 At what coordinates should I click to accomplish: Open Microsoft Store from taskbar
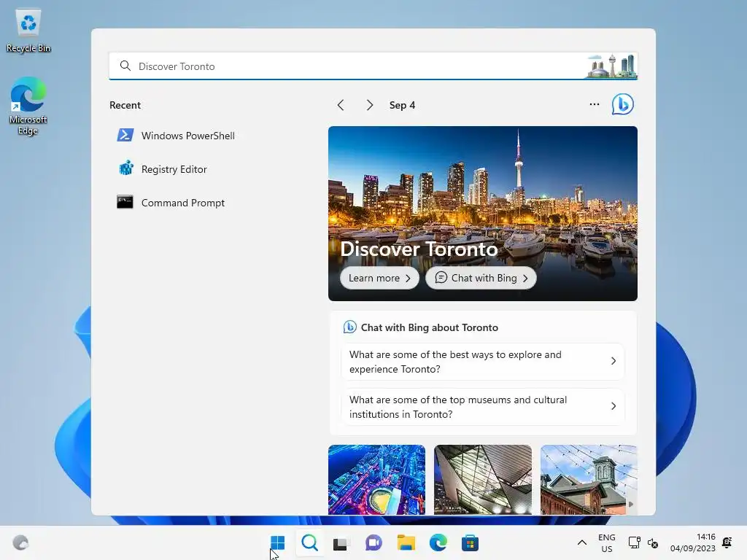click(470, 542)
